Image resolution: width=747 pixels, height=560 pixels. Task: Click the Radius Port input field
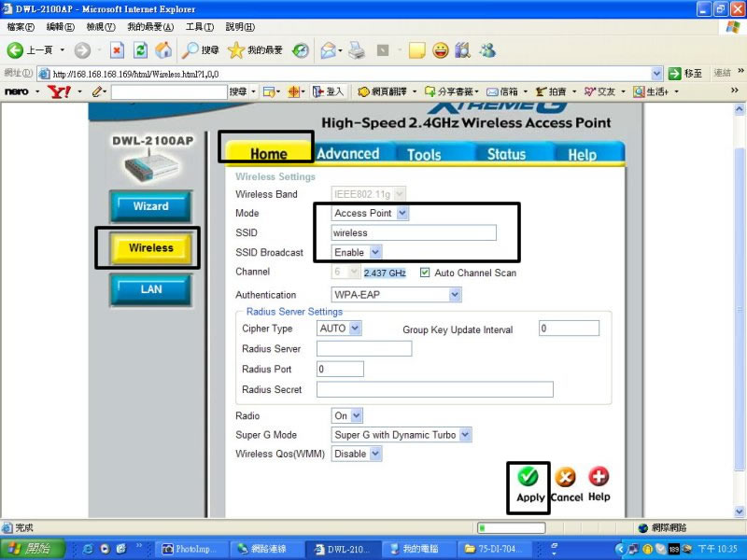click(340, 369)
